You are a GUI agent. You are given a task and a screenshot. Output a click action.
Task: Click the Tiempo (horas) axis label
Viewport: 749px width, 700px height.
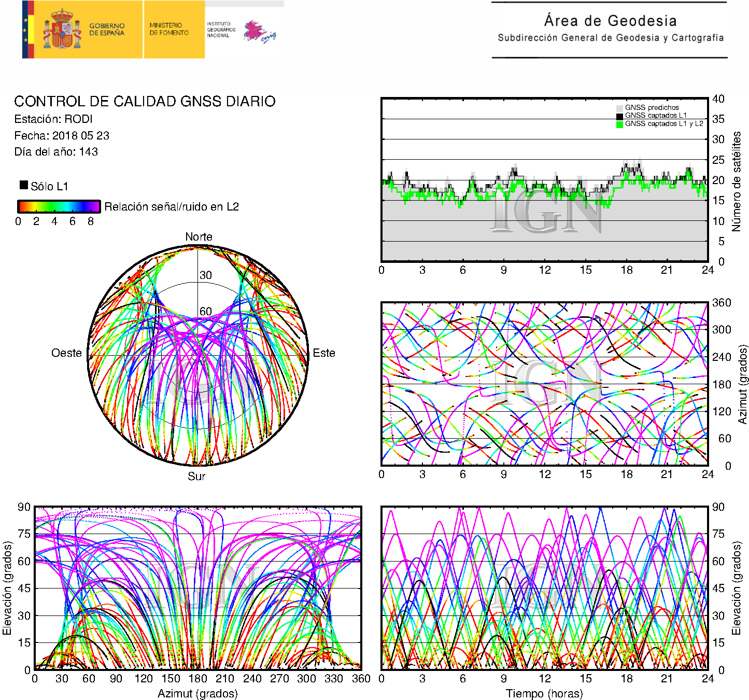tap(544, 693)
